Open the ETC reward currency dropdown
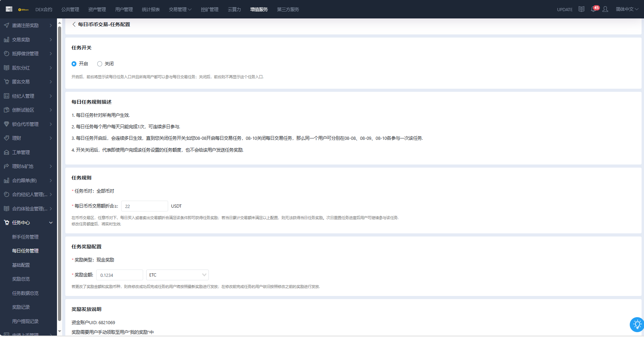This screenshot has height=337, width=644. pyautogui.click(x=177, y=275)
